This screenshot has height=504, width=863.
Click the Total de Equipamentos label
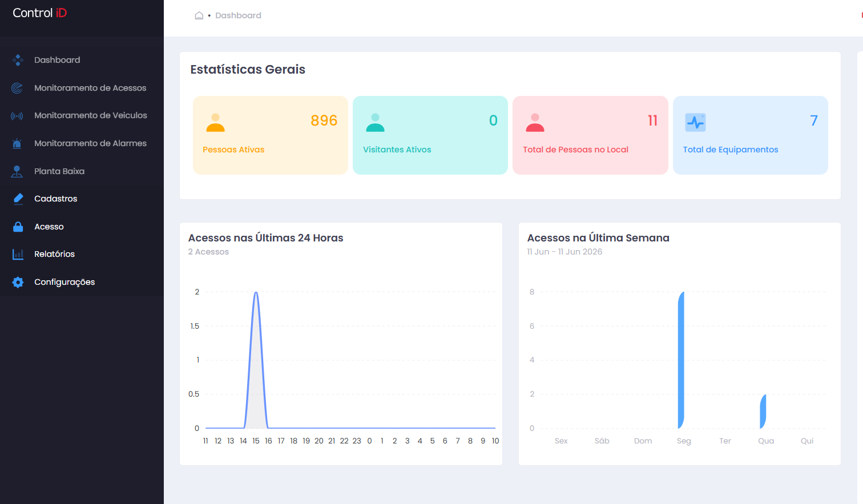pyautogui.click(x=731, y=150)
